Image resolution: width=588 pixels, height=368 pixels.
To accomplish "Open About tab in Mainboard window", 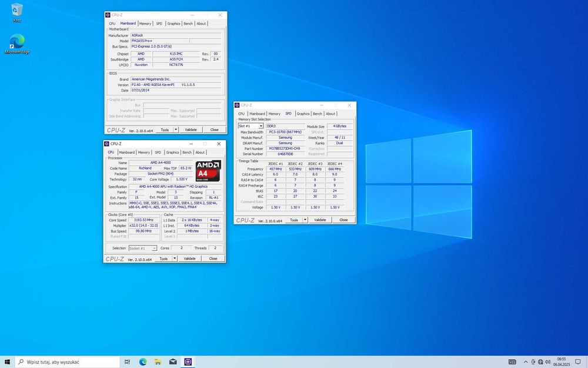I will coord(201,24).
